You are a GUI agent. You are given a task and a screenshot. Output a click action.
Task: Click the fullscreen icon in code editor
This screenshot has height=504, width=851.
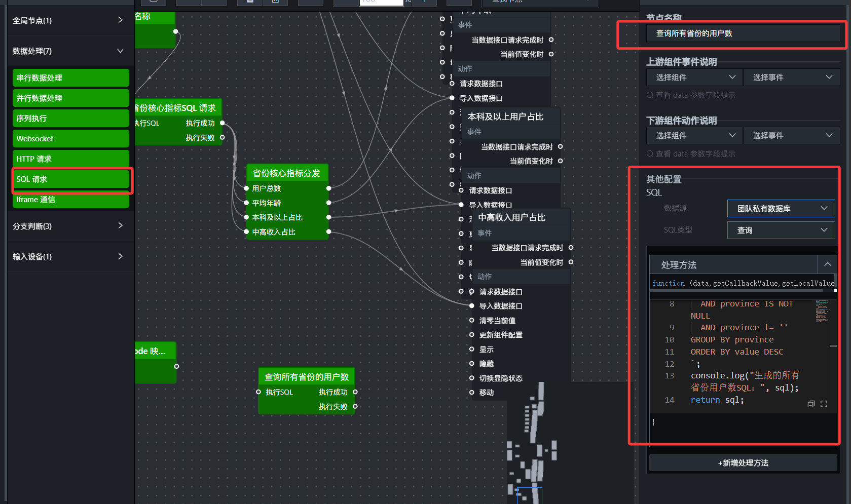[x=824, y=404]
